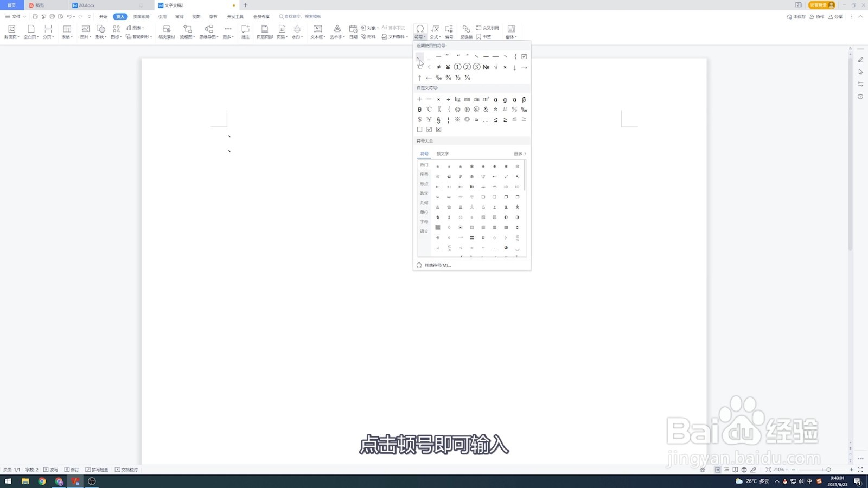Expand the Watermark (水印) dropdown
The image size is (868, 488).
297,32
